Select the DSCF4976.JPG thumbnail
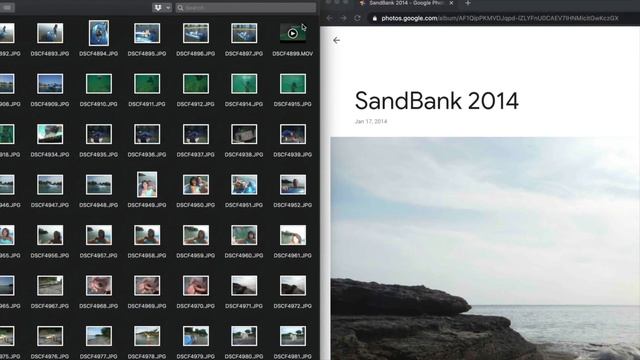The image size is (640, 360). pyautogui.click(x=50, y=336)
